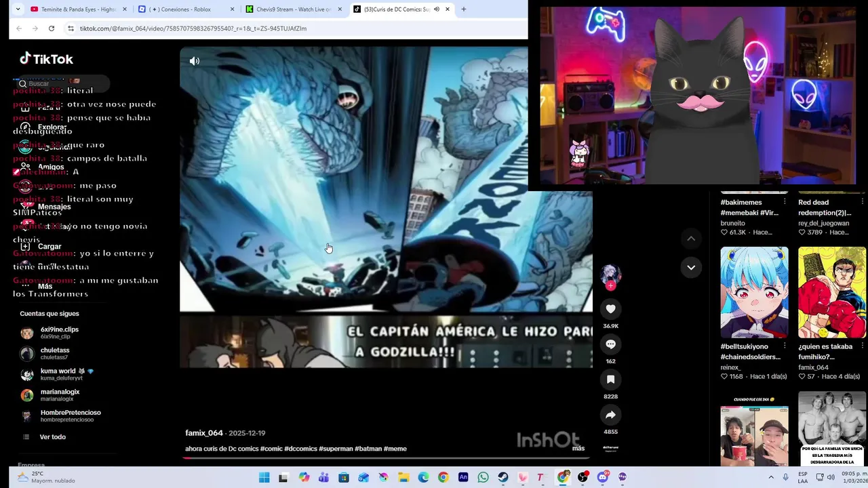Mute the TikTok tab via speaker icon

[x=437, y=9]
